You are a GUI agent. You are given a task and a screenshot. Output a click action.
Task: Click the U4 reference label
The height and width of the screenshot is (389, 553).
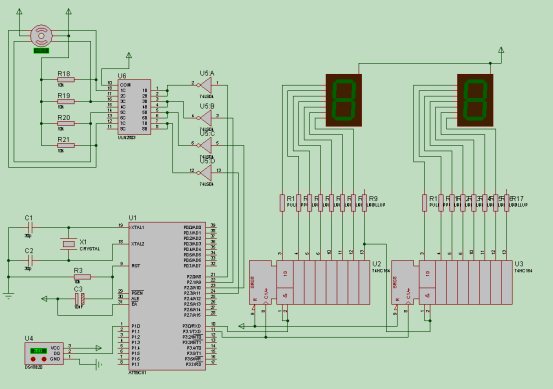(x=29, y=339)
